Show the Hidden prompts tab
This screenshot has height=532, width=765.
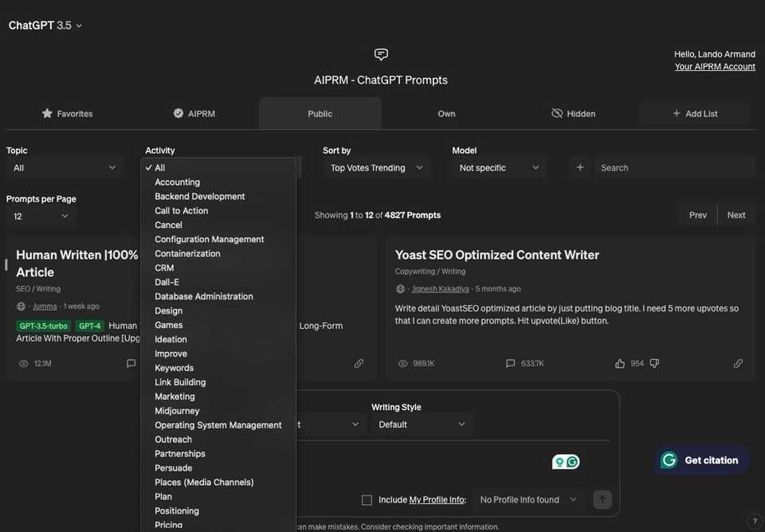[x=573, y=114]
